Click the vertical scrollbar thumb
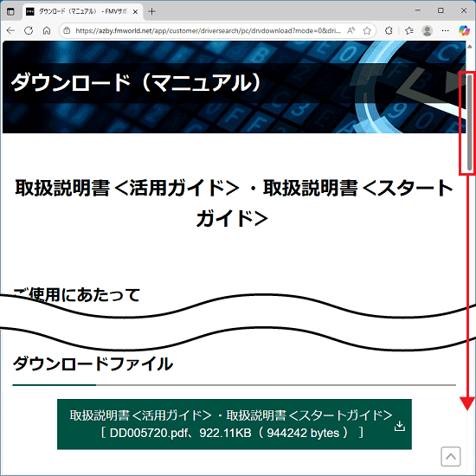The image size is (476, 476). (469, 123)
